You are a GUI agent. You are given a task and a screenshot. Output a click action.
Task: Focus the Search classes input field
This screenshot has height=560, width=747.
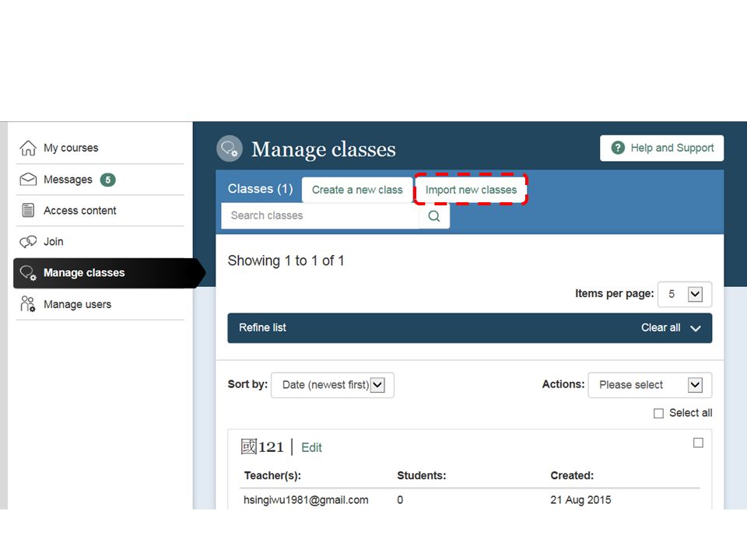pos(320,215)
